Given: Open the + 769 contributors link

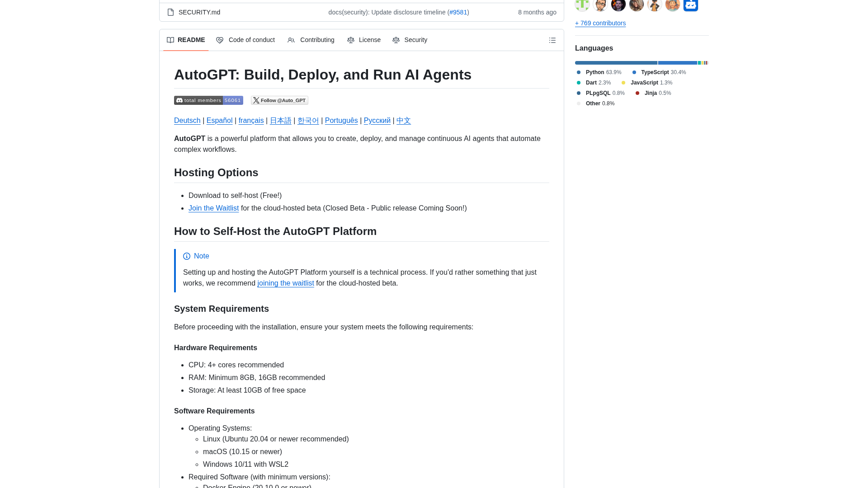Looking at the screenshot, I should pos(600,23).
